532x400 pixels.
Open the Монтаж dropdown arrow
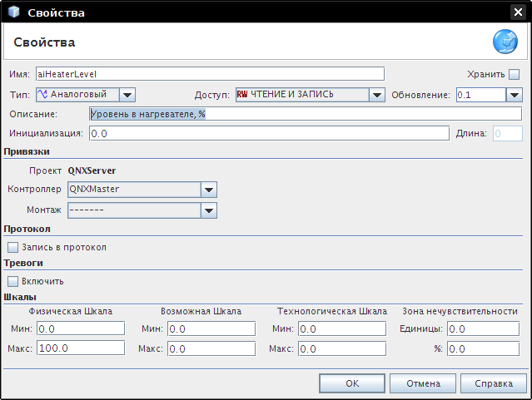(209, 210)
